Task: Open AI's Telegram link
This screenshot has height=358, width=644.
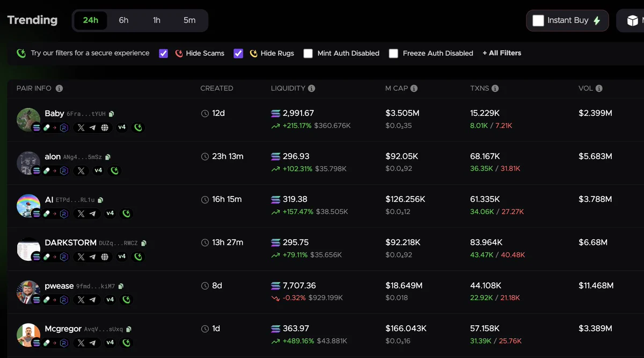Action: pos(93,214)
